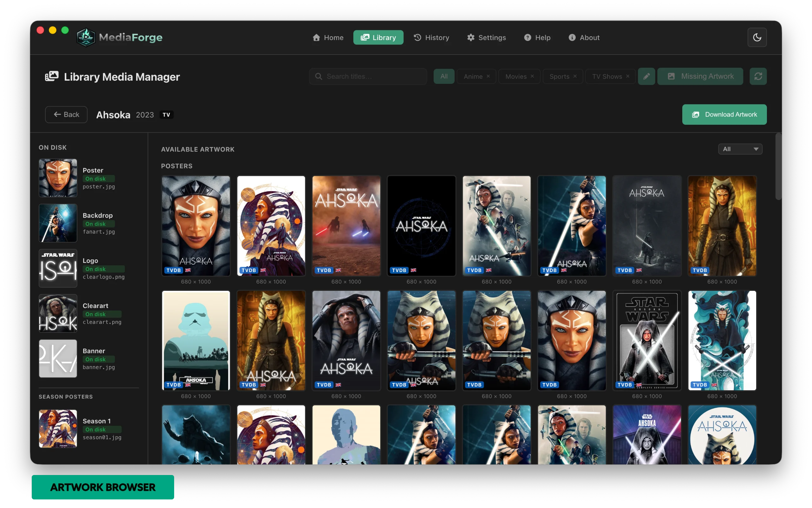Select on-disk Banner thumbnail banner.jpg
This screenshot has height=508, width=812.
coord(58,358)
